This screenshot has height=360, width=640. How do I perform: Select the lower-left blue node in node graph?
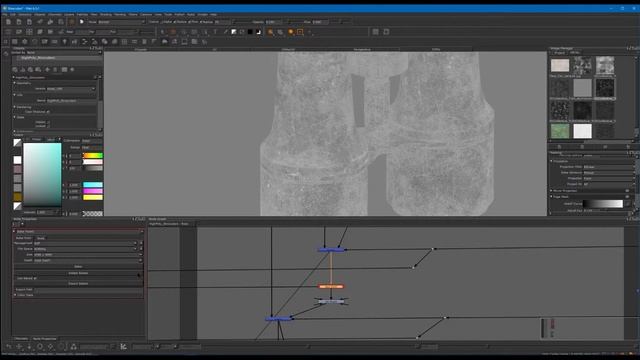tap(278, 319)
